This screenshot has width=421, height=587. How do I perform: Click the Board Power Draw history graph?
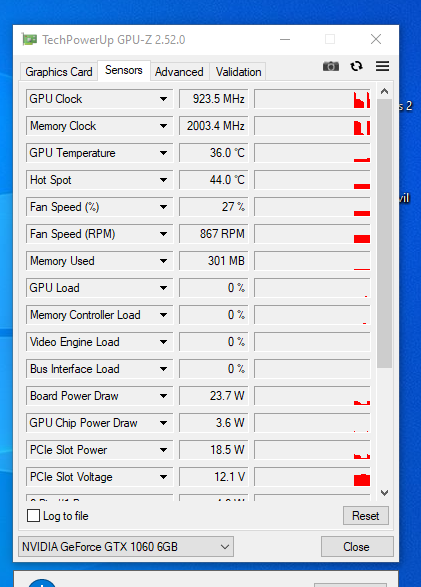point(312,396)
